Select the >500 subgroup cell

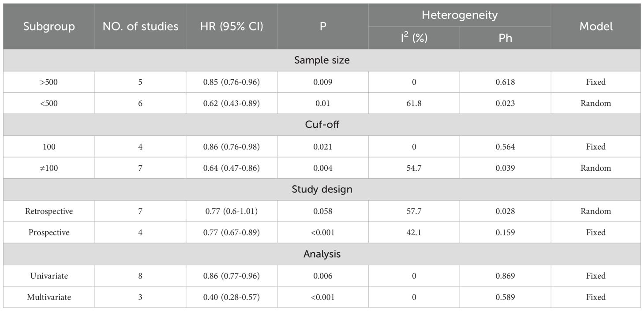(x=49, y=82)
